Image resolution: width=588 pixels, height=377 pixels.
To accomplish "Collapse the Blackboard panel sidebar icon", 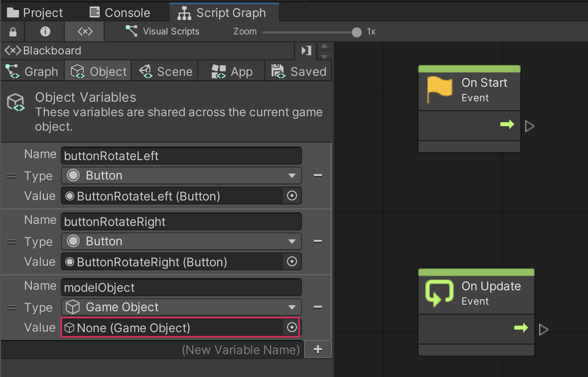I will click(x=306, y=50).
